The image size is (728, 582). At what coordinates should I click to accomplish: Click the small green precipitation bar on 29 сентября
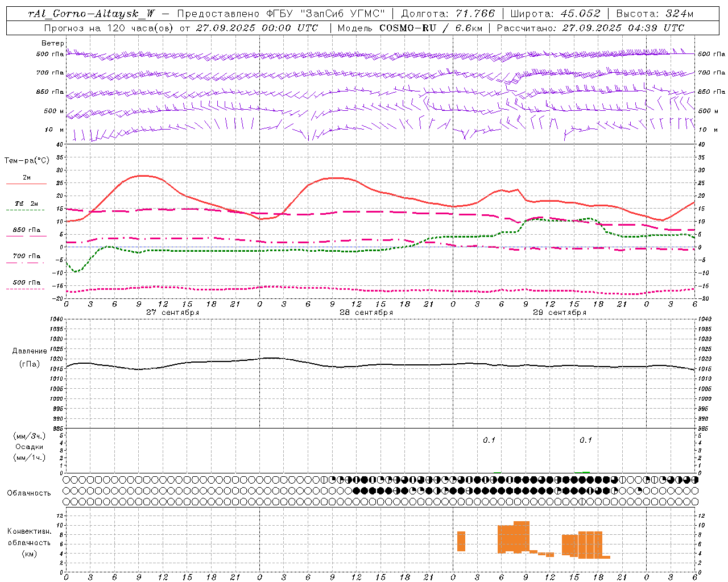[586, 472]
